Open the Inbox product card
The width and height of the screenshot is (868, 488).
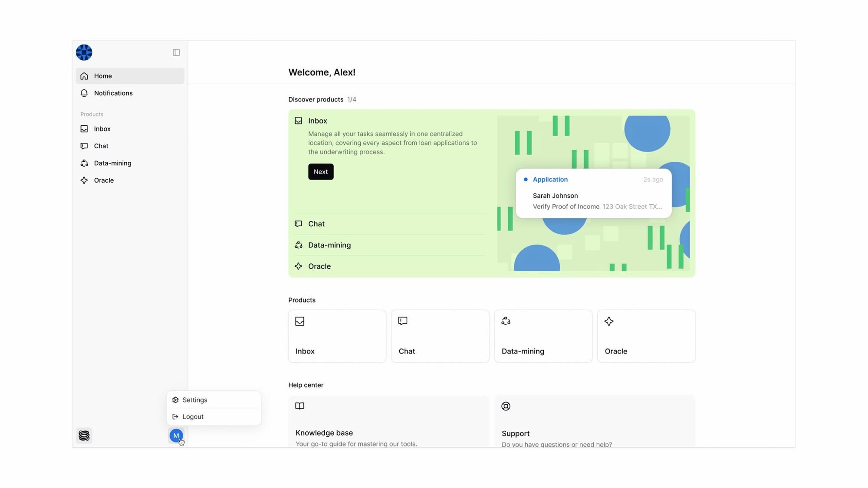click(337, 336)
